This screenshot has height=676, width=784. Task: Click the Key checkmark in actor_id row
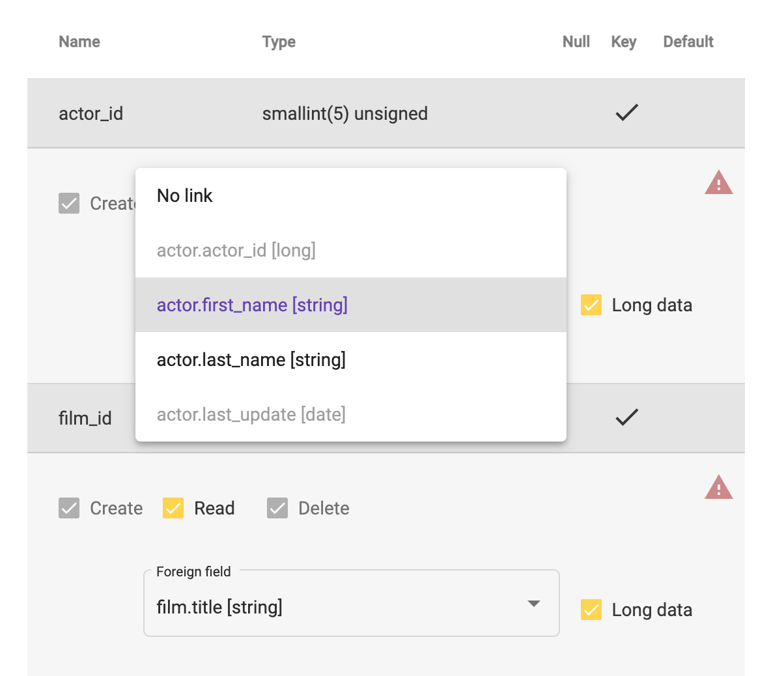(x=626, y=113)
